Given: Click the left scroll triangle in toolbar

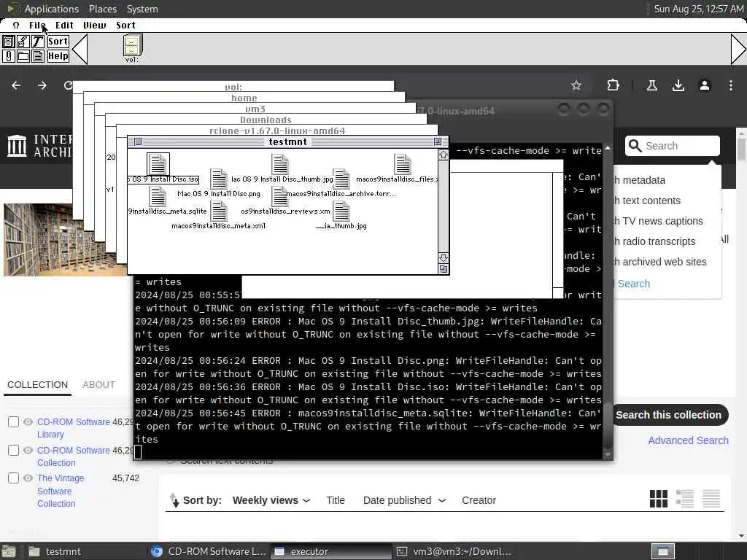Looking at the screenshot, I should coord(80,49).
